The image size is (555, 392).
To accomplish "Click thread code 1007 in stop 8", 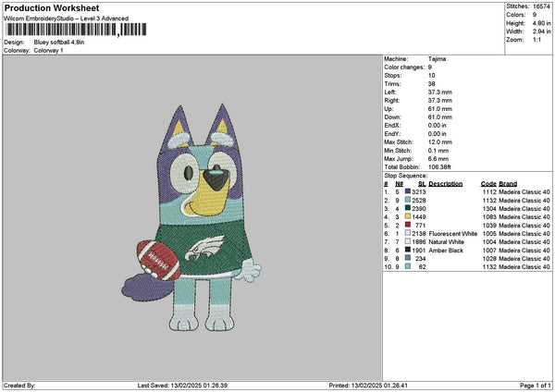I will pos(489,251).
